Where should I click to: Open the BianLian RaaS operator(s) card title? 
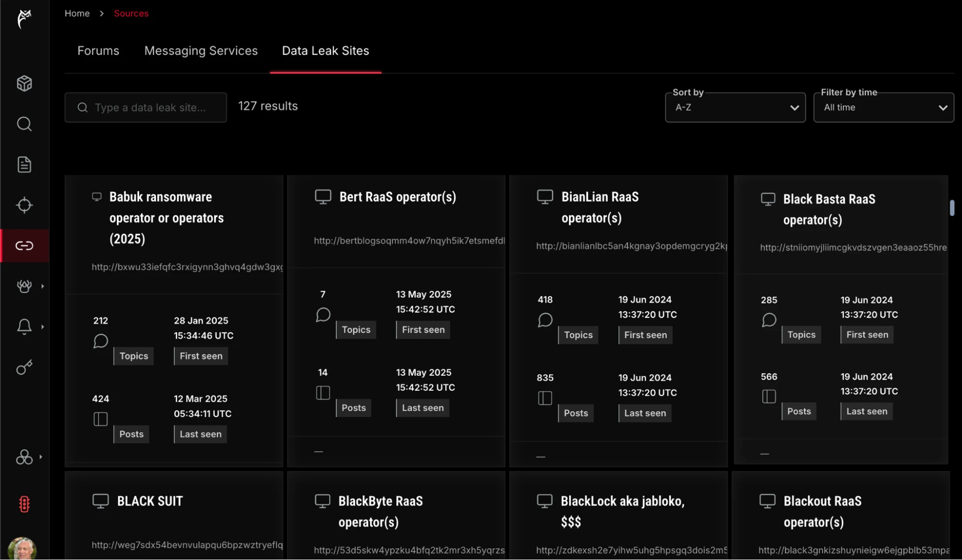(x=600, y=207)
